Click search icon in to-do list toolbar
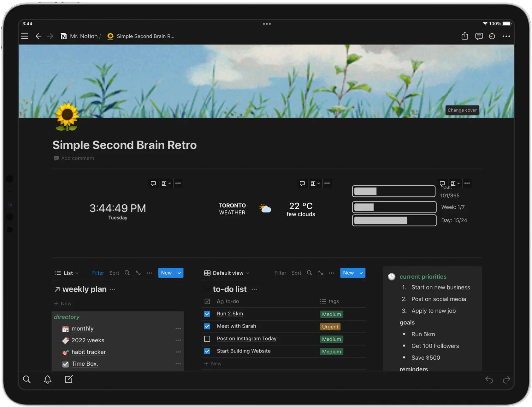The image size is (532, 407). coord(309,273)
